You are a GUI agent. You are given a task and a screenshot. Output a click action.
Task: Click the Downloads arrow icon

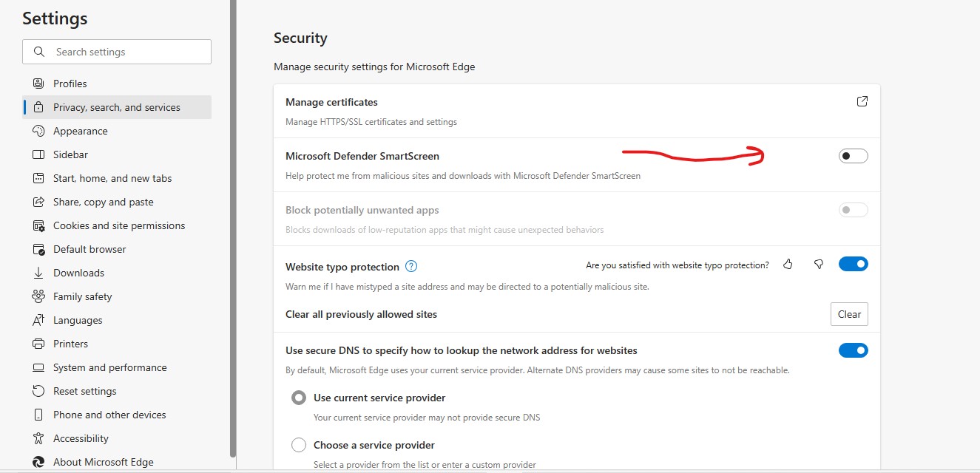point(38,273)
